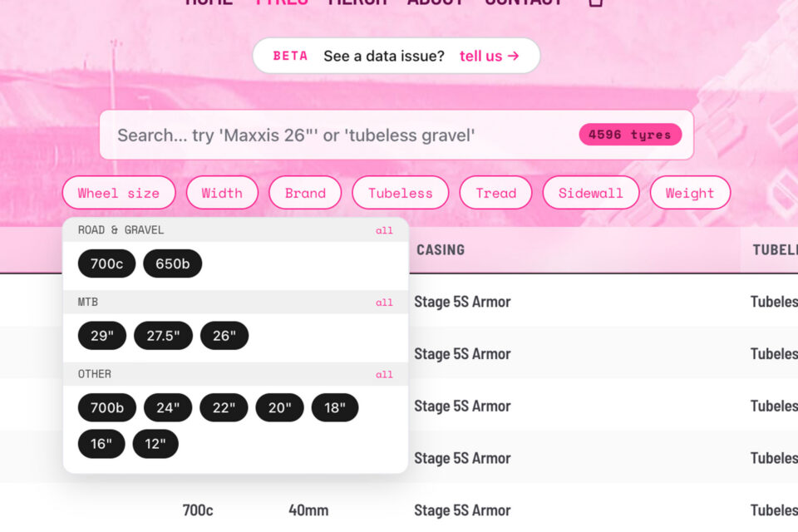798x532 pixels.
Task: Select all Other sizes
Action: tap(384, 375)
